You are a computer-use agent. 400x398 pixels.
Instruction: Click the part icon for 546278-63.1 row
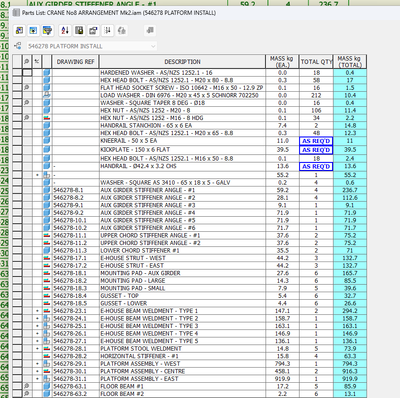[x=47, y=386]
